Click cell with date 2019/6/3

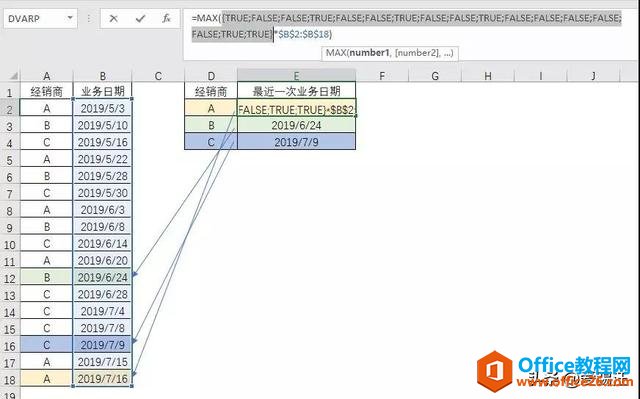(102, 210)
